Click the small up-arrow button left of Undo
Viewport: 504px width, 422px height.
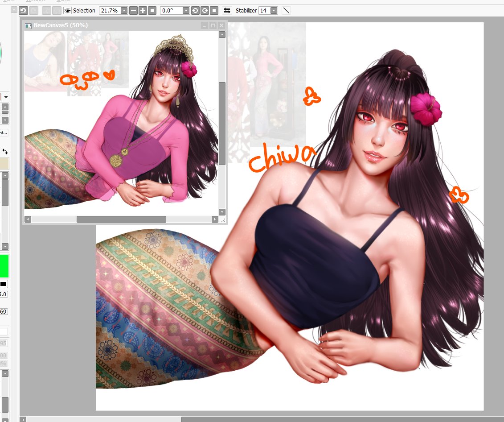click(x=14, y=10)
